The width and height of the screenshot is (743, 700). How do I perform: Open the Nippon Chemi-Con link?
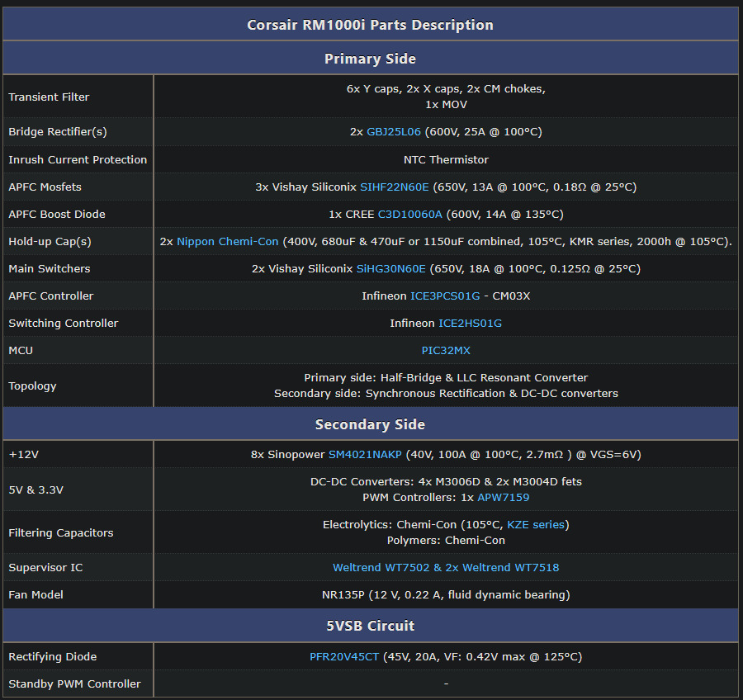tap(228, 242)
